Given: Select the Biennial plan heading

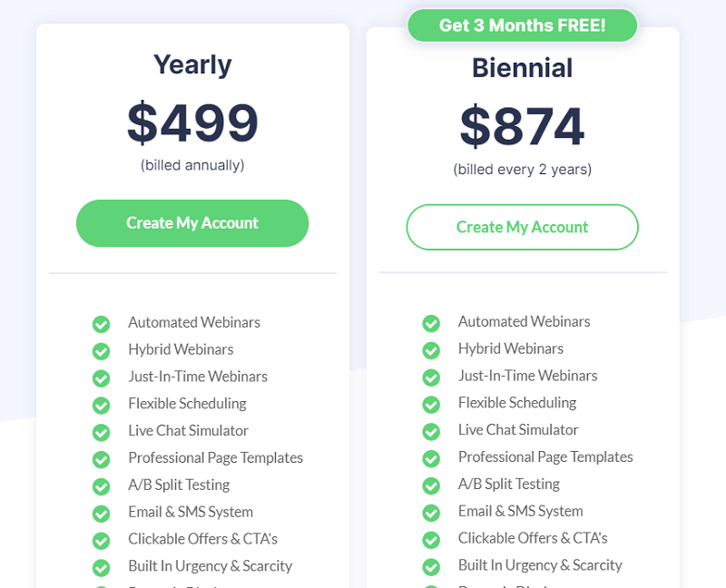Looking at the screenshot, I should coord(523,68).
